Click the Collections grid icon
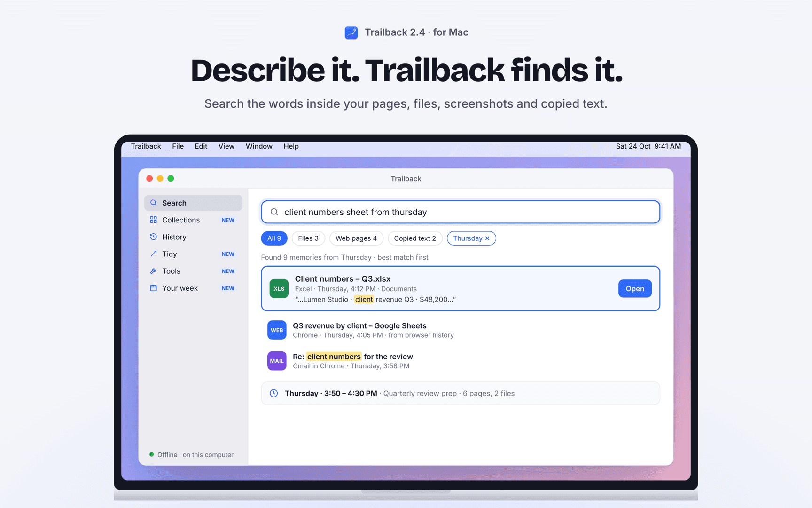 (153, 220)
